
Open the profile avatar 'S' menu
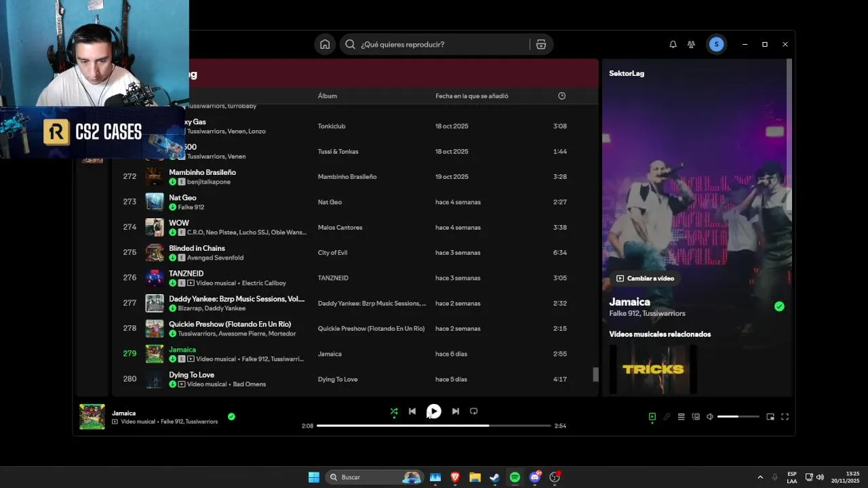pyautogui.click(x=716, y=44)
